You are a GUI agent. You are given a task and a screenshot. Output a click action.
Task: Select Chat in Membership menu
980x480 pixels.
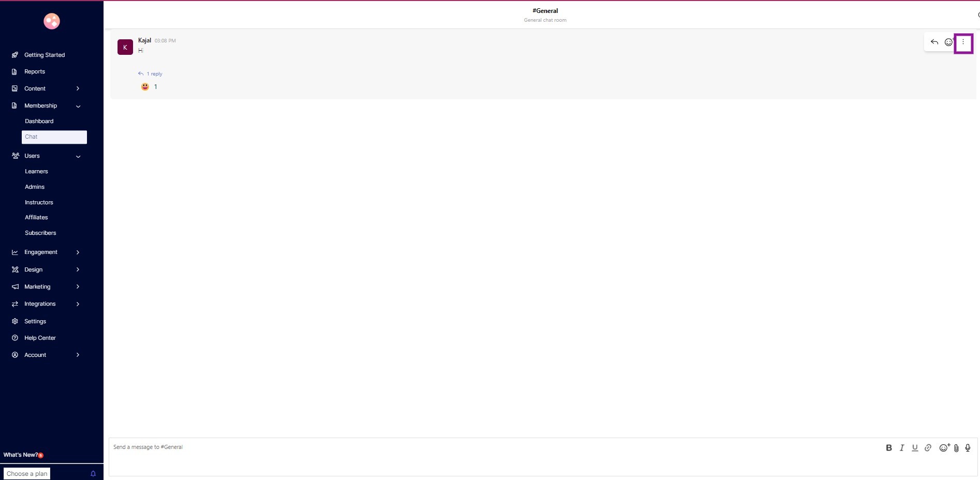(x=54, y=137)
